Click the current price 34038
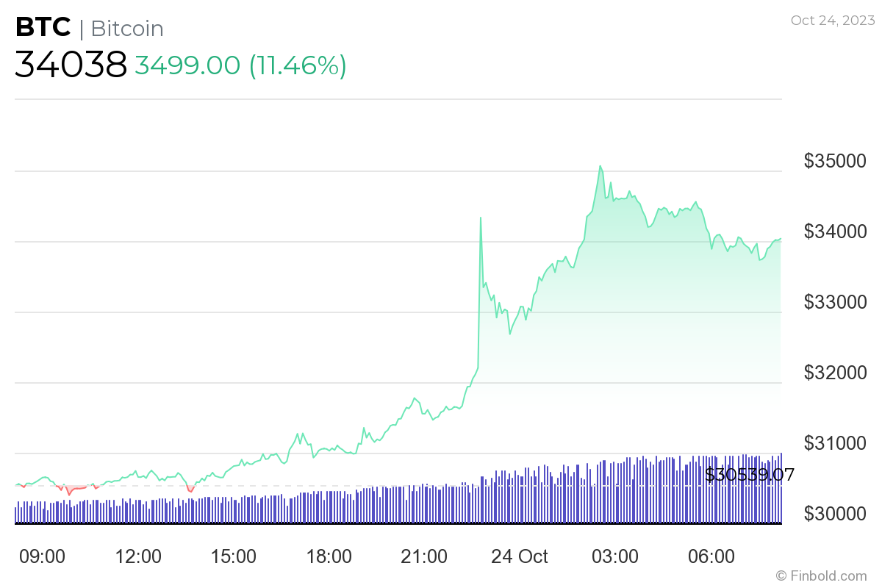Viewport: 882px width, 588px height. coord(71,65)
